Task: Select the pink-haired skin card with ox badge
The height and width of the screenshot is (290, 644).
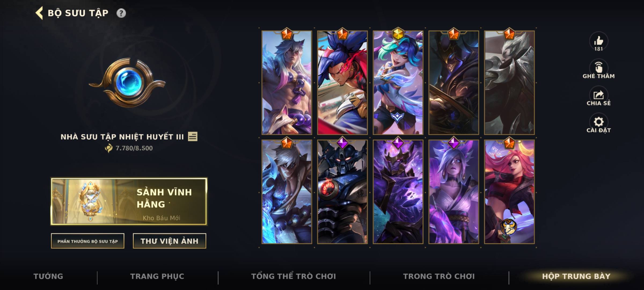Action: point(509,192)
